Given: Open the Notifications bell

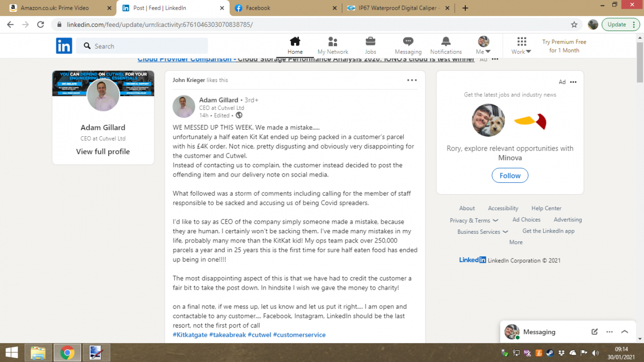Looking at the screenshot, I should (446, 46).
